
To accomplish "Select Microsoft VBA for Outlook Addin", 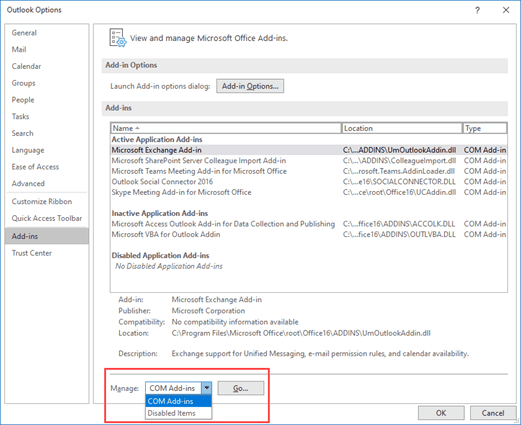I will pyautogui.click(x=309, y=235).
